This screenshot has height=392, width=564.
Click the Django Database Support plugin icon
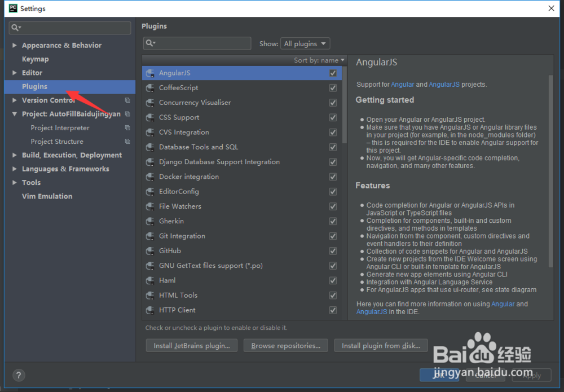coord(150,162)
